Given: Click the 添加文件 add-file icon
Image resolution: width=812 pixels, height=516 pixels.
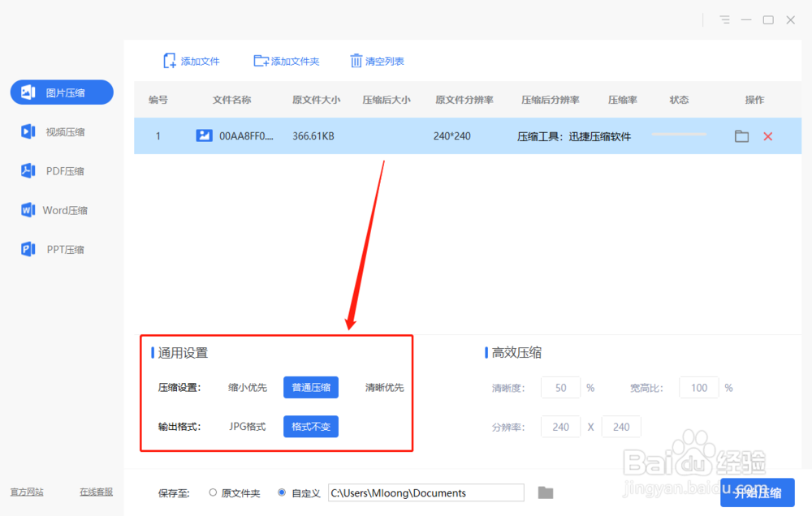Looking at the screenshot, I should [169, 60].
